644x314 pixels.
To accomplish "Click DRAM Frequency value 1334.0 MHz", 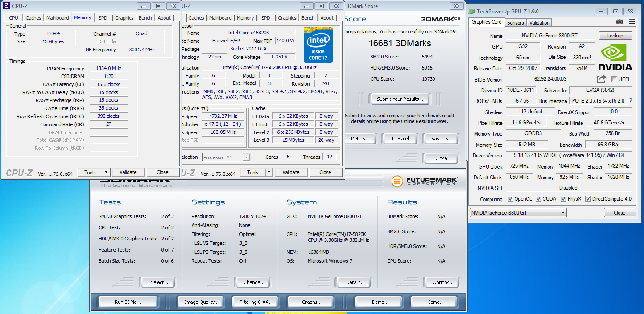I will coord(109,69).
